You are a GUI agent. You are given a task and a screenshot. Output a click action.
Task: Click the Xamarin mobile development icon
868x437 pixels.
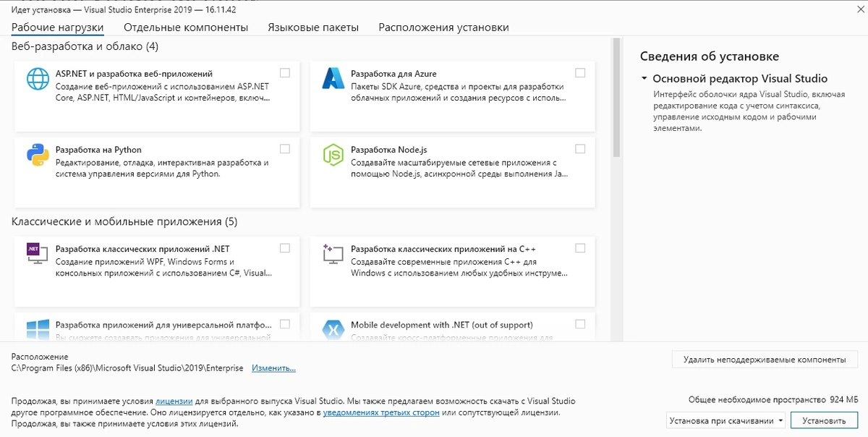333,330
